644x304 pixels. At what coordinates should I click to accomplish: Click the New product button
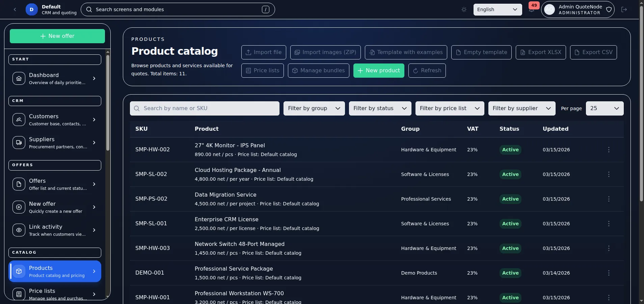click(378, 71)
